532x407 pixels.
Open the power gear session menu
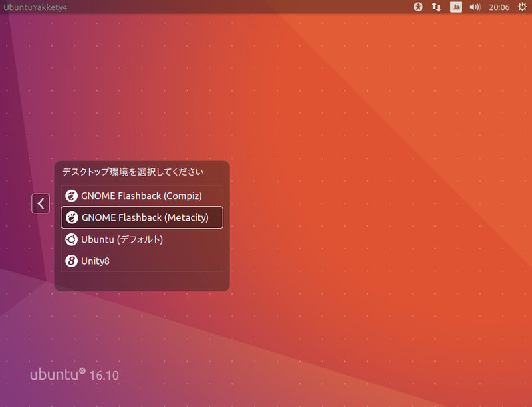[x=522, y=7]
